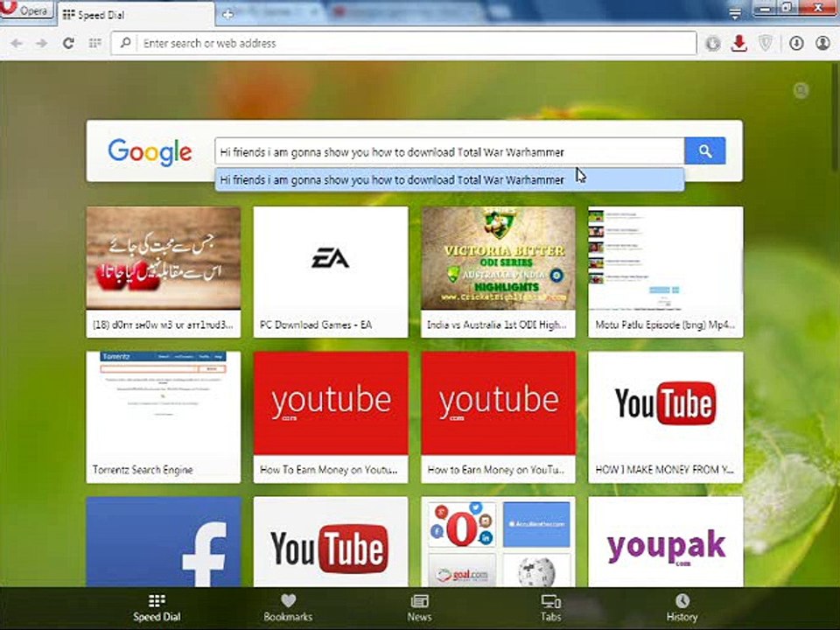Open the YouTube logo tile in bottom row

[x=331, y=542]
